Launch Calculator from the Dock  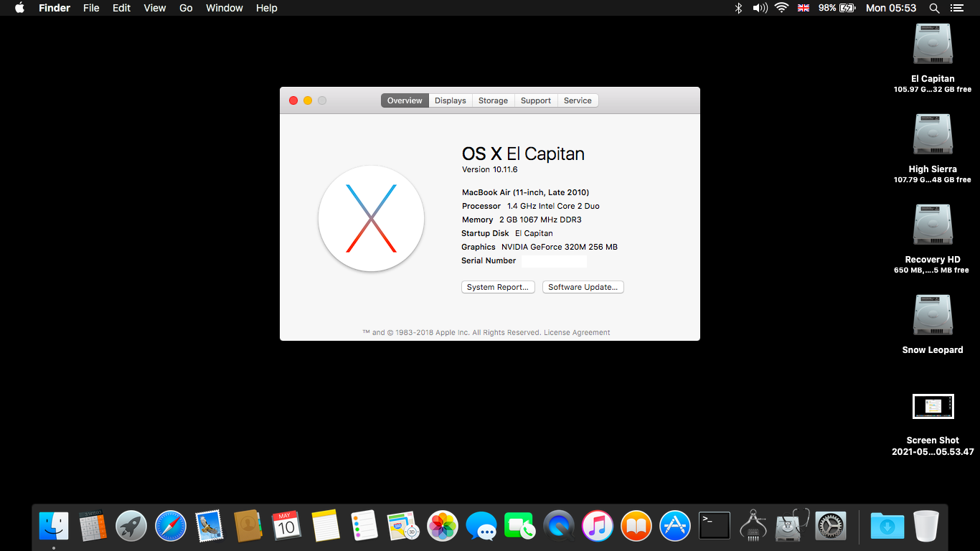click(x=92, y=526)
